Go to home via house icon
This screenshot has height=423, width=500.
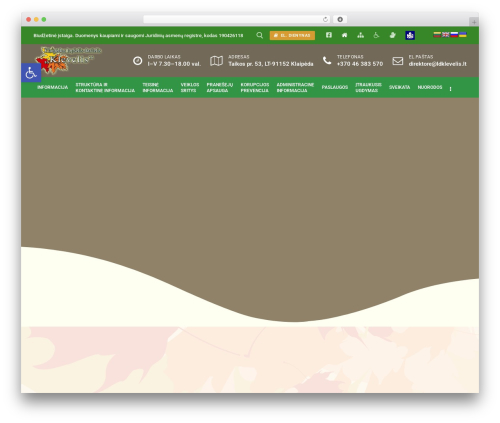point(344,35)
